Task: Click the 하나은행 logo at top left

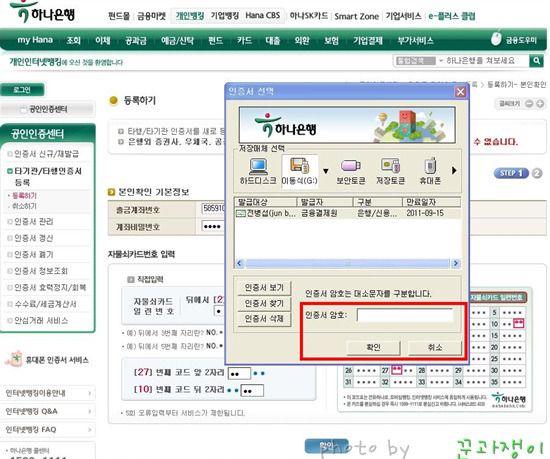Action: 43,13
